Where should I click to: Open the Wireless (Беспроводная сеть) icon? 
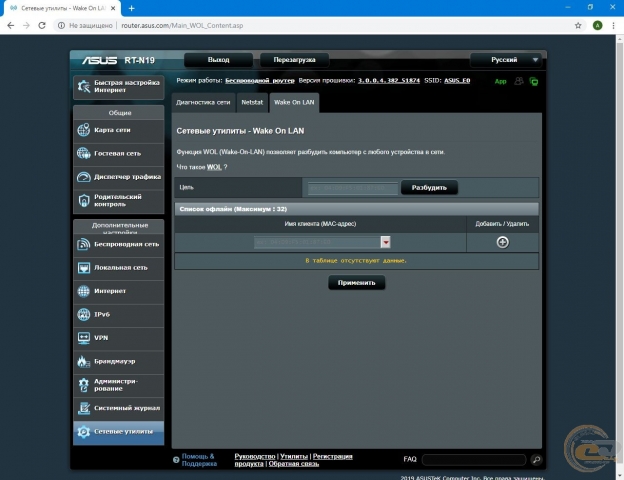coord(84,244)
